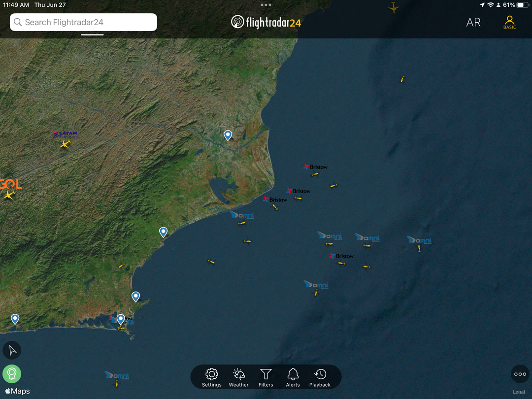
Task: Select the LATAM aircraft icon
Action: 65,144
